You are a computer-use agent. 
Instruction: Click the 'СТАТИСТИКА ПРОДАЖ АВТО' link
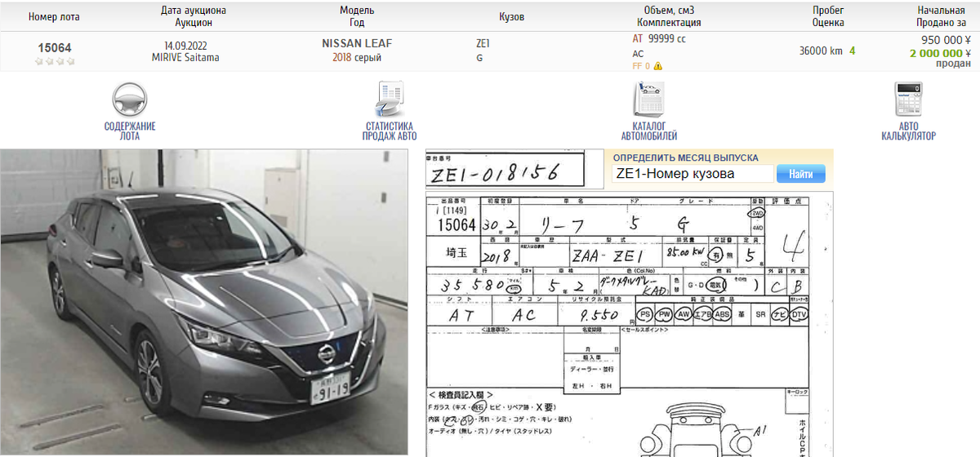point(390,131)
